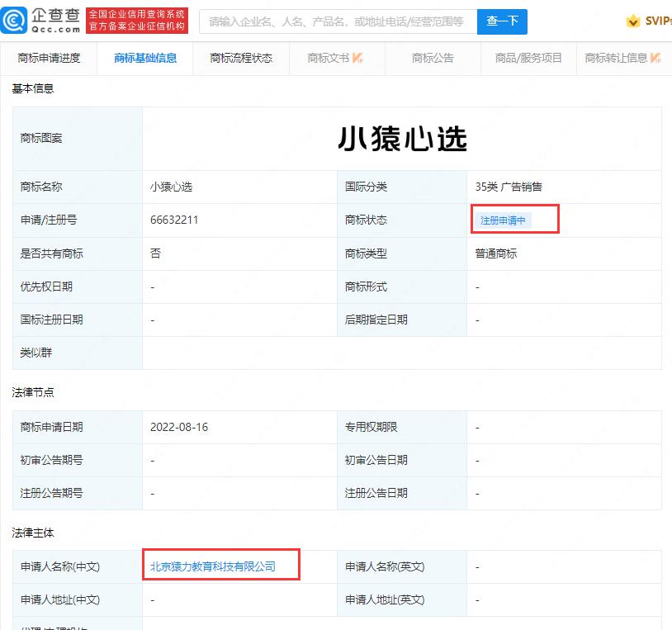Click the 申请人地址(英文) label

click(385, 599)
